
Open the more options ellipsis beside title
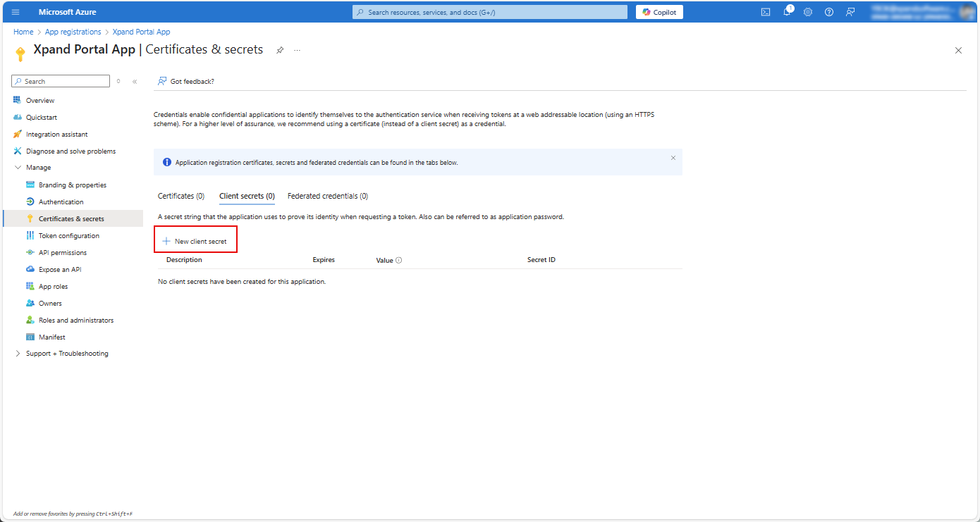298,51
